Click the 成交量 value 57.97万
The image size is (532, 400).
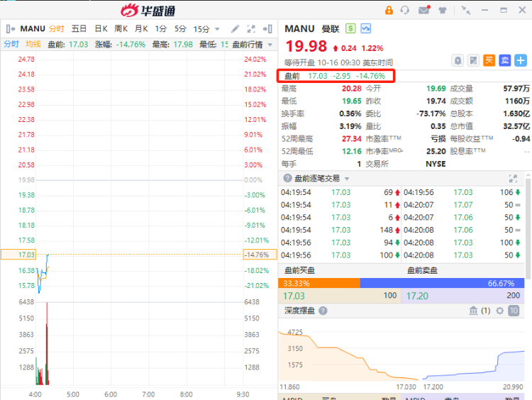516,89
